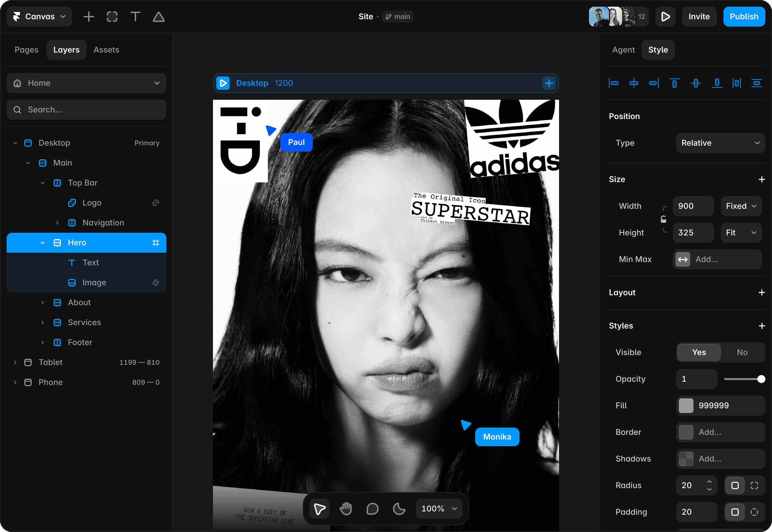Screen dimensions: 772x532
Task: Click the main branch label
Action: tap(398, 17)
